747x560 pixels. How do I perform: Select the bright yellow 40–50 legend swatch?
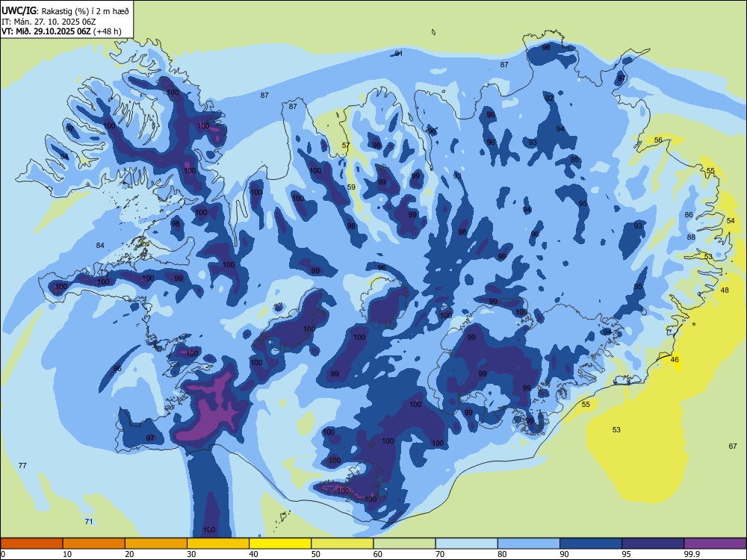[x=280, y=544]
